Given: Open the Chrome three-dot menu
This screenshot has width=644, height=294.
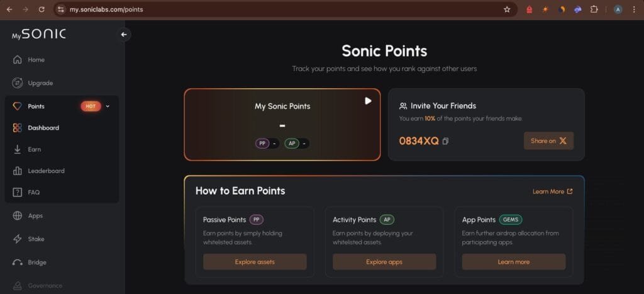Looking at the screenshot, I should [x=634, y=9].
